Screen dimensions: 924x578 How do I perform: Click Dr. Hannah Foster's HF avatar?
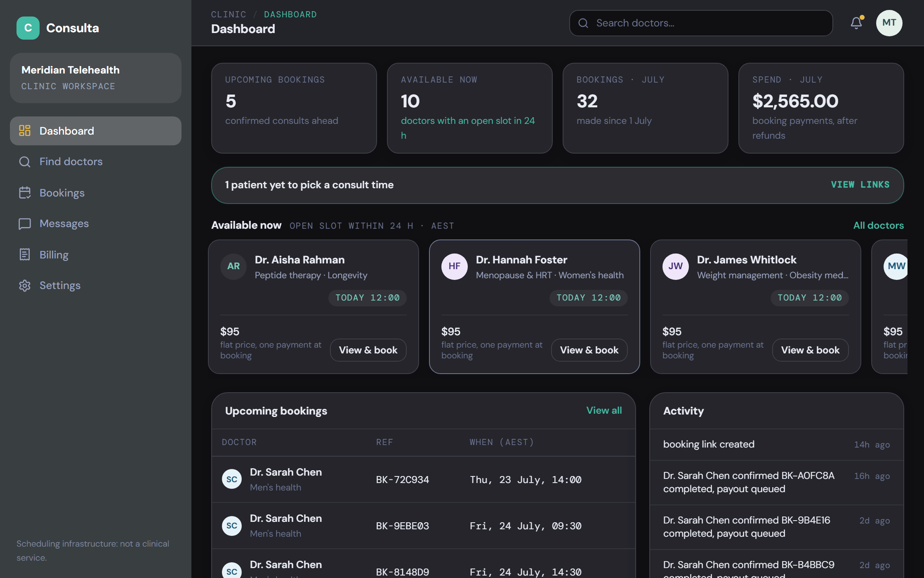tap(455, 266)
